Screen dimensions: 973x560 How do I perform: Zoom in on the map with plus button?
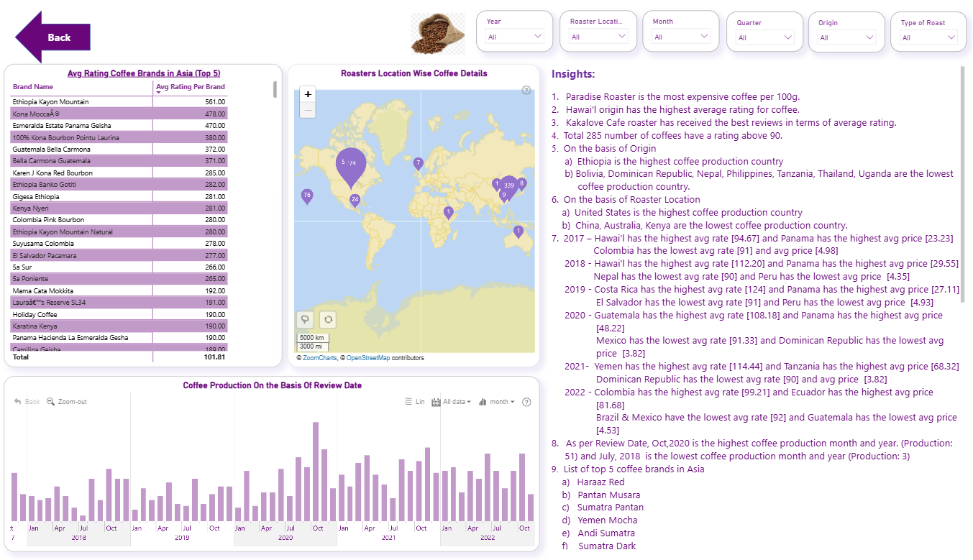tap(308, 94)
